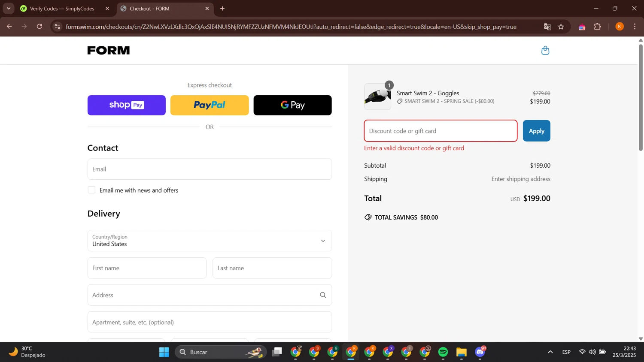The width and height of the screenshot is (644, 362).
Task: Click the Last name field
Action: 272,268
